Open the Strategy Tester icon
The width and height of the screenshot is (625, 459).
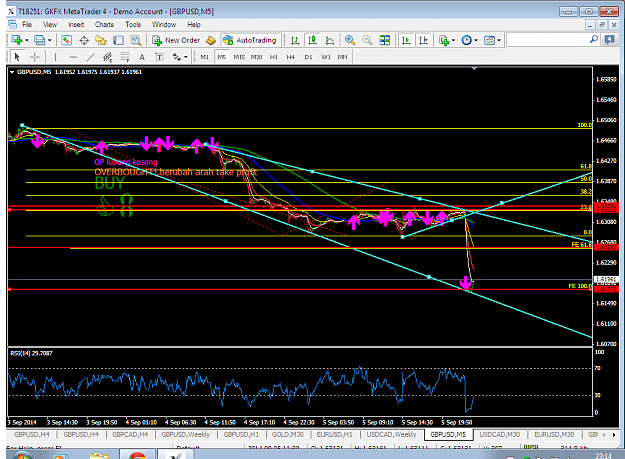pos(136,40)
